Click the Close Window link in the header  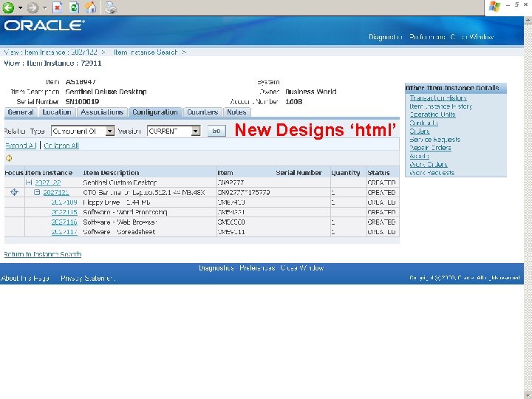point(472,37)
